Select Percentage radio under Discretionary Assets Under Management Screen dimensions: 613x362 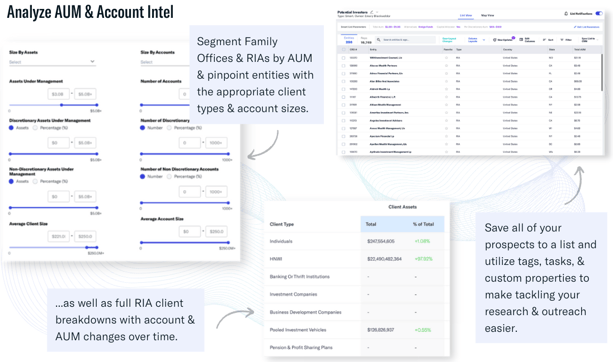pyautogui.click(x=35, y=128)
